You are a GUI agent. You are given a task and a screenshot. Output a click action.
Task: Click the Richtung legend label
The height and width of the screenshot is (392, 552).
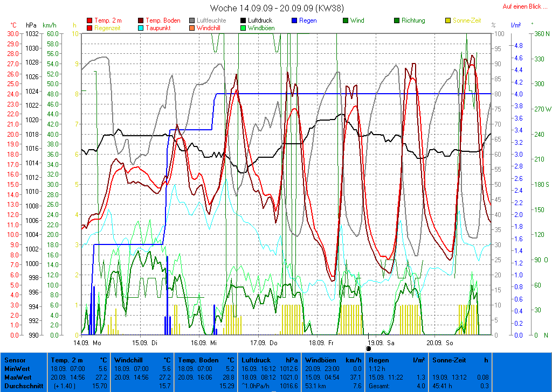413,20
